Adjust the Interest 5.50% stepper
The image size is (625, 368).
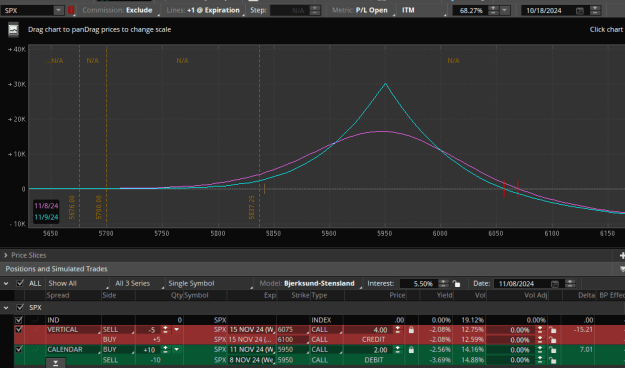click(443, 284)
